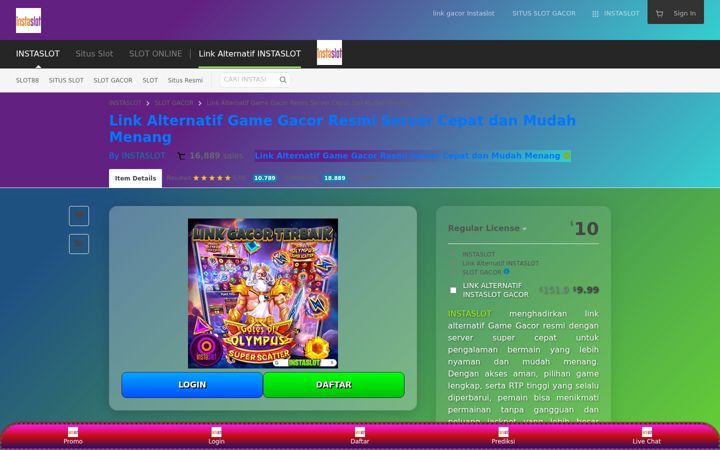This screenshot has width=720, height=450.
Task: Click the highlighted Link Alternatif Game Gacor badge
Action: [x=412, y=156]
